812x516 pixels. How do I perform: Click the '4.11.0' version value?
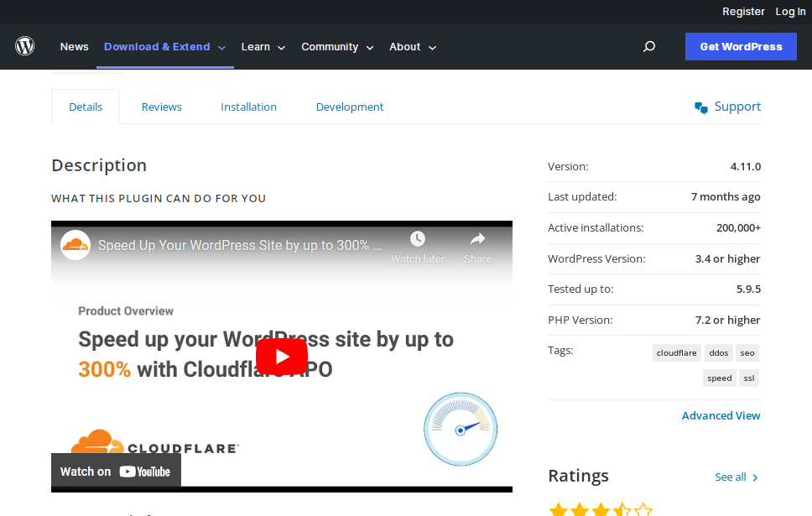(745, 166)
